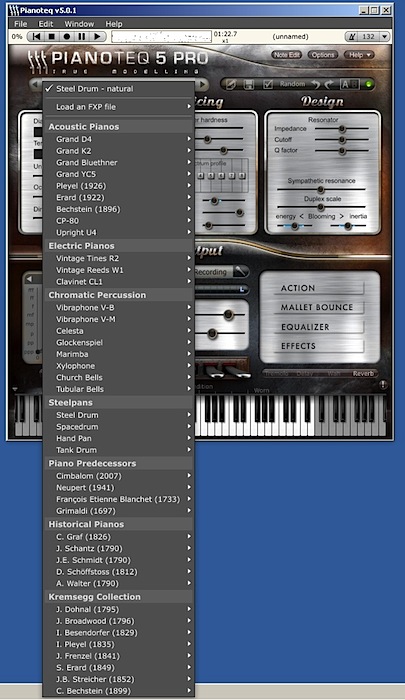Image resolution: width=405 pixels, height=700 pixels.
Task: Save preset using the floppy disk icon
Action: click(249, 84)
